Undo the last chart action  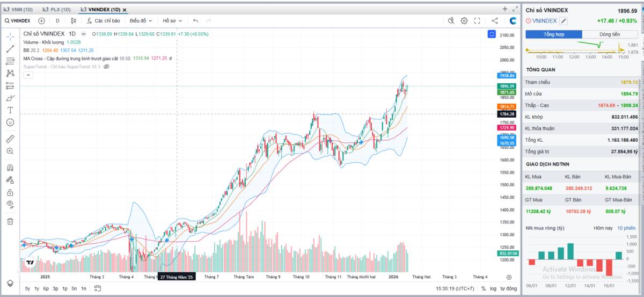[x=195, y=20]
